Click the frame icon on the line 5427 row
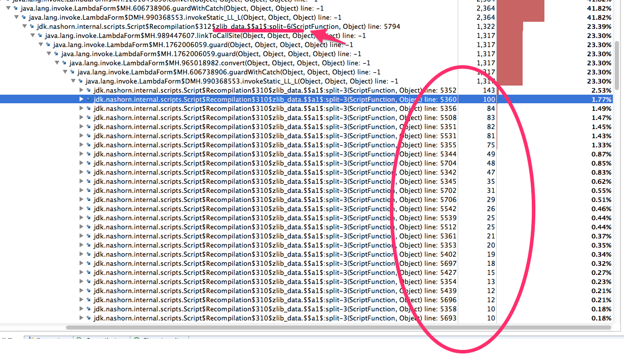Viewport: 624px width, 364px height. pyautogui.click(x=89, y=273)
